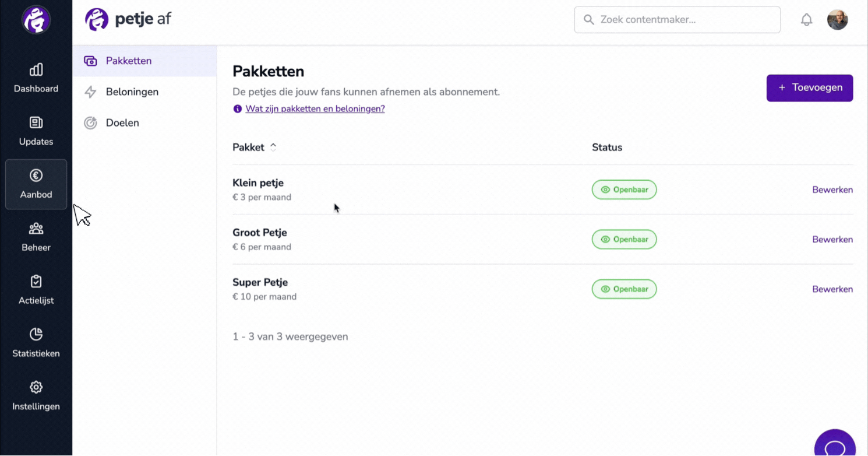Viewport: 868px width, 456px height.
Task: Toggle Openbaar status of Klein petje
Action: 624,190
